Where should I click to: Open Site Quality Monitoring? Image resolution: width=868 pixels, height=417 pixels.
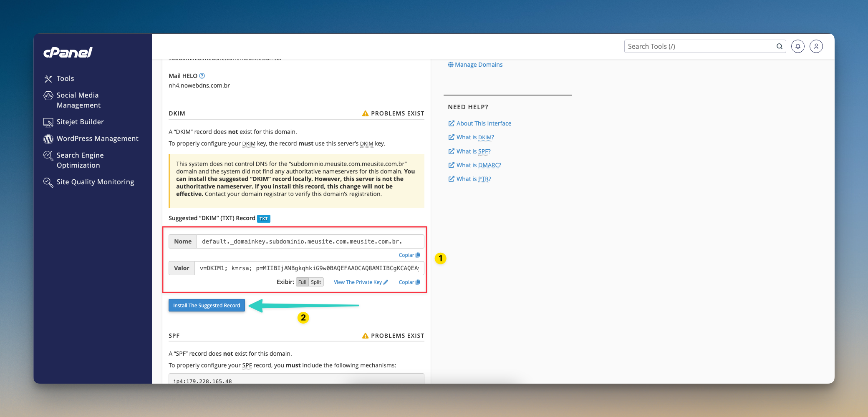coord(95,182)
